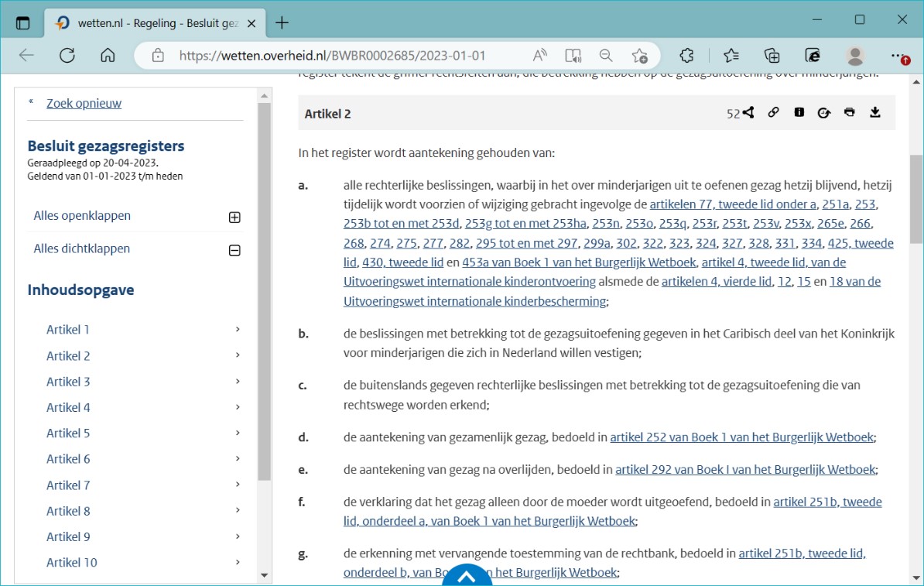The image size is (924, 586).
Task: Click the Inhoudsopgave heading
Action: 80,290
